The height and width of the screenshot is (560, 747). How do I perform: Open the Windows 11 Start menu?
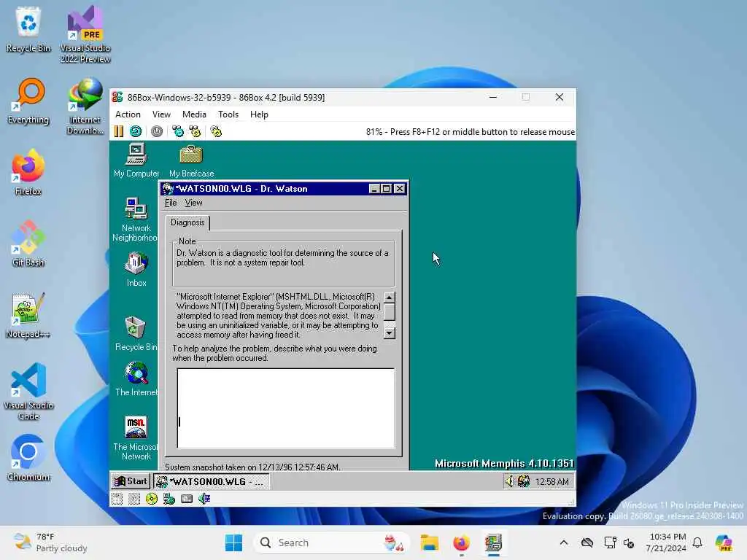click(x=233, y=542)
